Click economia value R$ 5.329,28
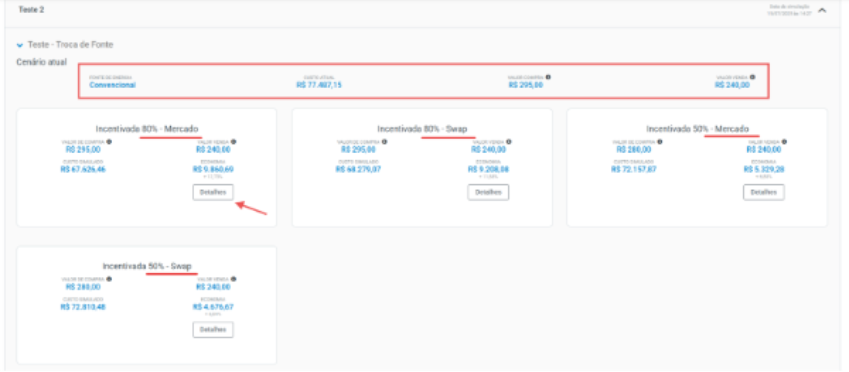The width and height of the screenshot is (849, 372). pyautogui.click(x=763, y=169)
